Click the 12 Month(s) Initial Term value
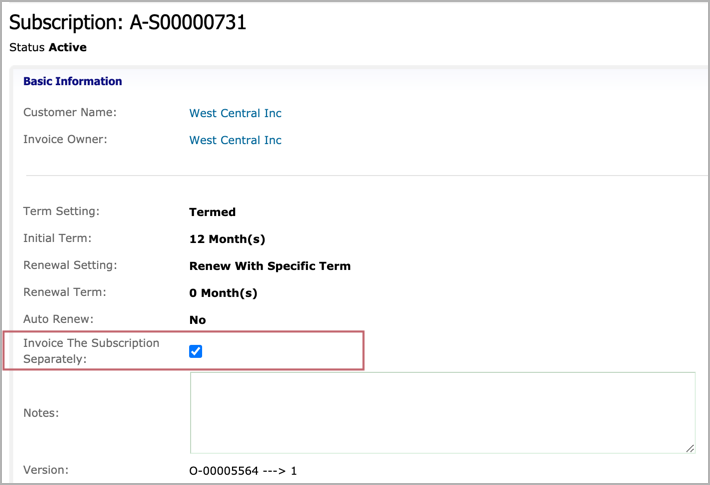710x485 pixels. coord(227,239)
